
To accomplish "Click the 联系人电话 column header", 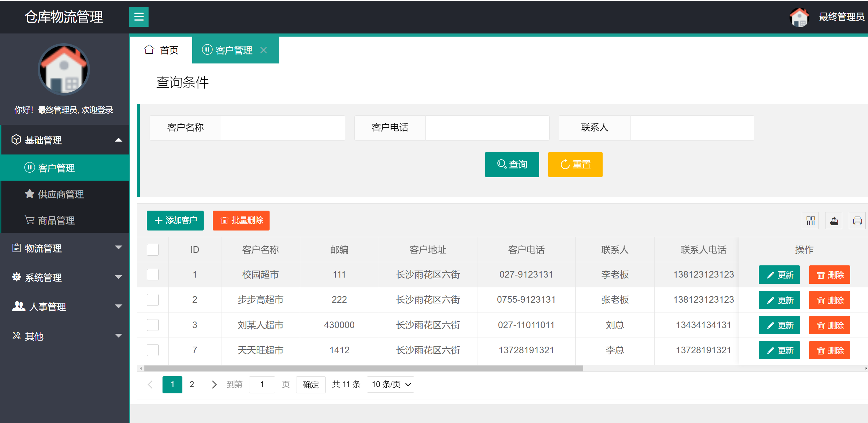I will pos(703,250).
